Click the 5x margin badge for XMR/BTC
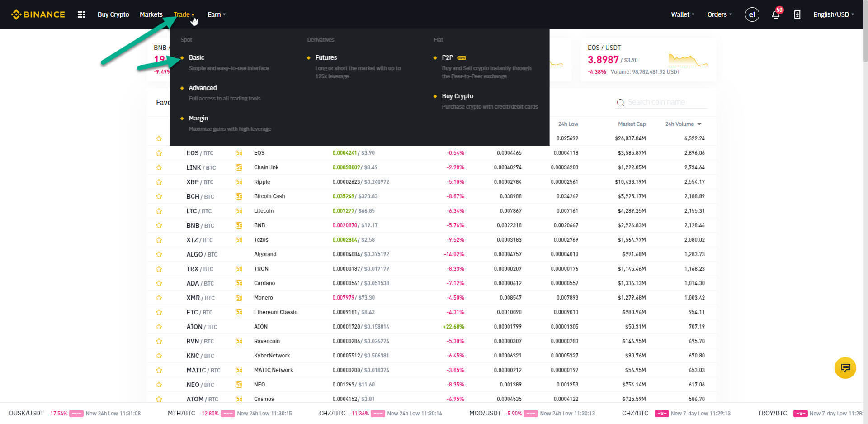This screenshot has height=424, width=868. [239, 298]
